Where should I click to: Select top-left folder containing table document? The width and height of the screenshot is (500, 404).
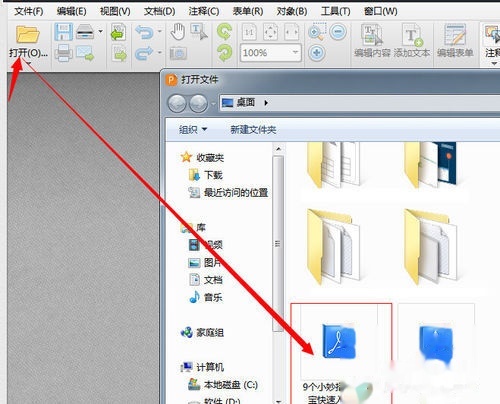[x=333, y=164]
